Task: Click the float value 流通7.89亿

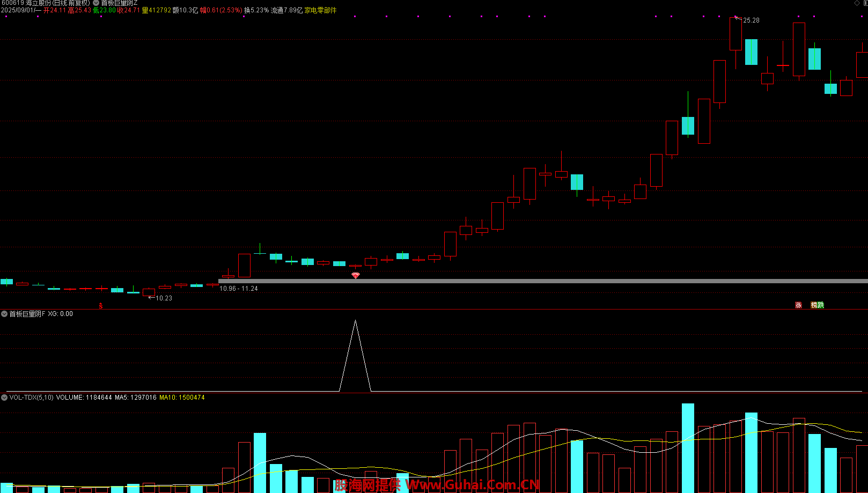Action: 286,10
